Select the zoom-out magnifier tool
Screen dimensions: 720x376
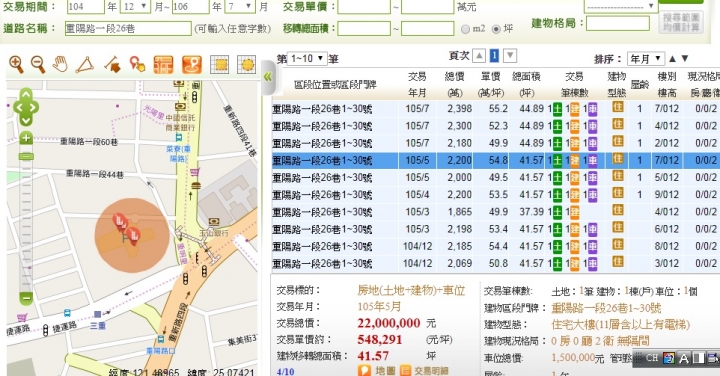coord(38,65)
